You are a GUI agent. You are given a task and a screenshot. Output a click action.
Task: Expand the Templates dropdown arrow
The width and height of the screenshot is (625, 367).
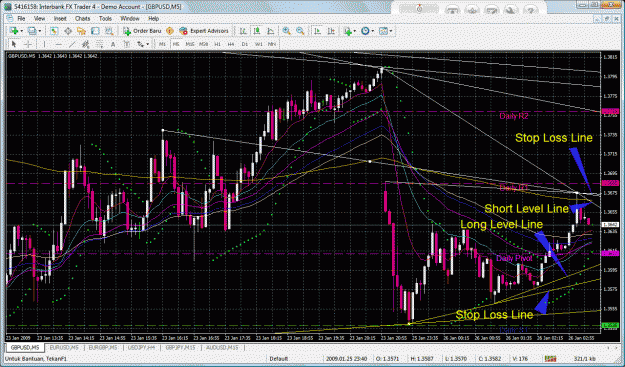point(390,31)
